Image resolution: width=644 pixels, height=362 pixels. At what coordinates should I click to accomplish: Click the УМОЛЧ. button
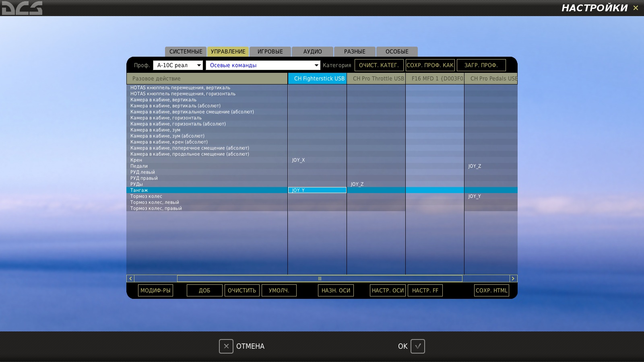(x=279, y=290)
